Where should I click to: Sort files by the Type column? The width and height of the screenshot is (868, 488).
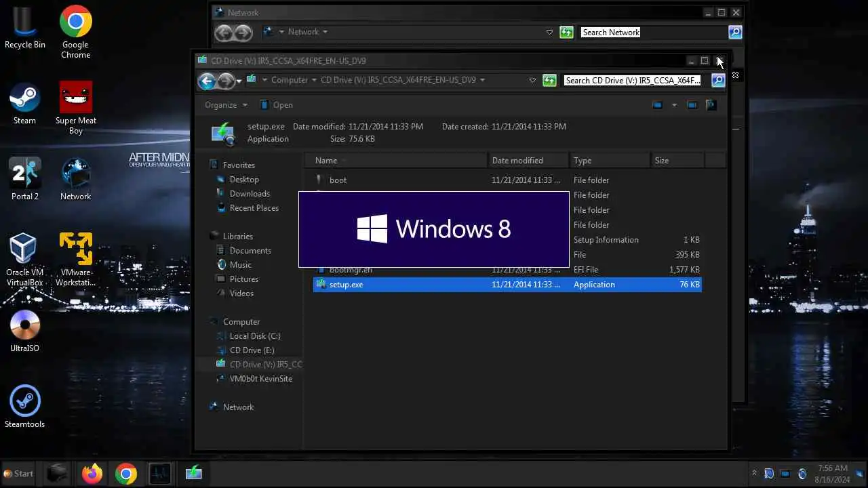click(610, 161)
